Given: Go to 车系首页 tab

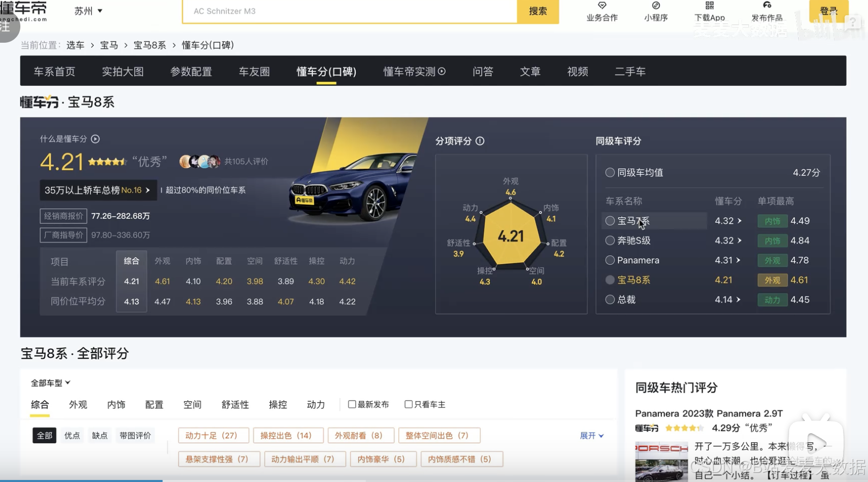Looking at the screenshot, I should [x=54, y=72].
